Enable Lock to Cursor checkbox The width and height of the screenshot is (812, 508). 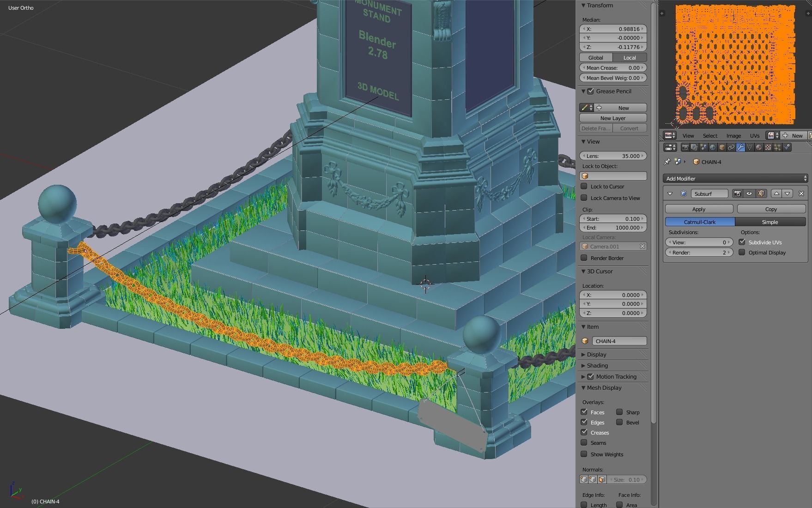(584, 186)
